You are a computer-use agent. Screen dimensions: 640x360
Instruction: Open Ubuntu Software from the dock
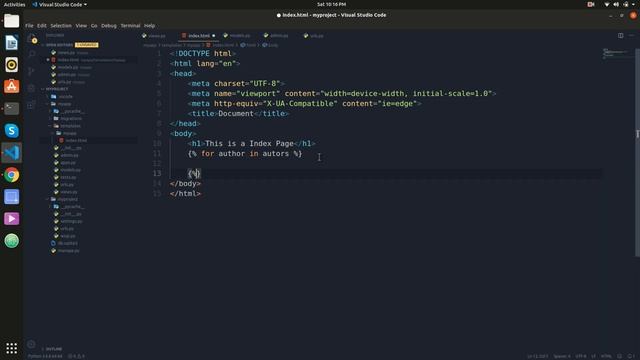coord(11,87)
